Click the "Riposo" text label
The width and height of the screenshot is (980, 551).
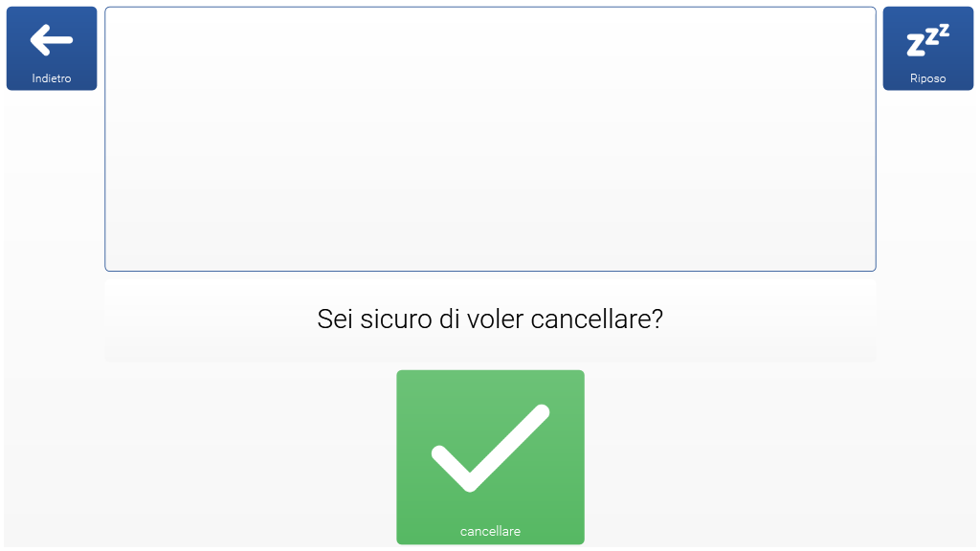pyautogui.click(x=927, y=78)
